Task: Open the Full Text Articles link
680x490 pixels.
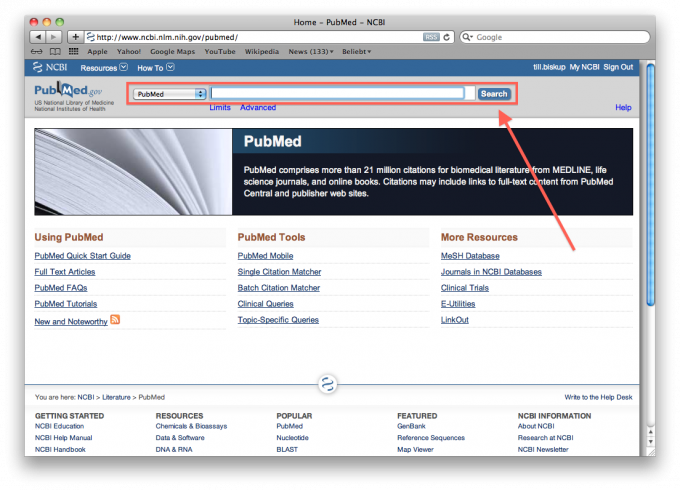Action: pos(65,272)
